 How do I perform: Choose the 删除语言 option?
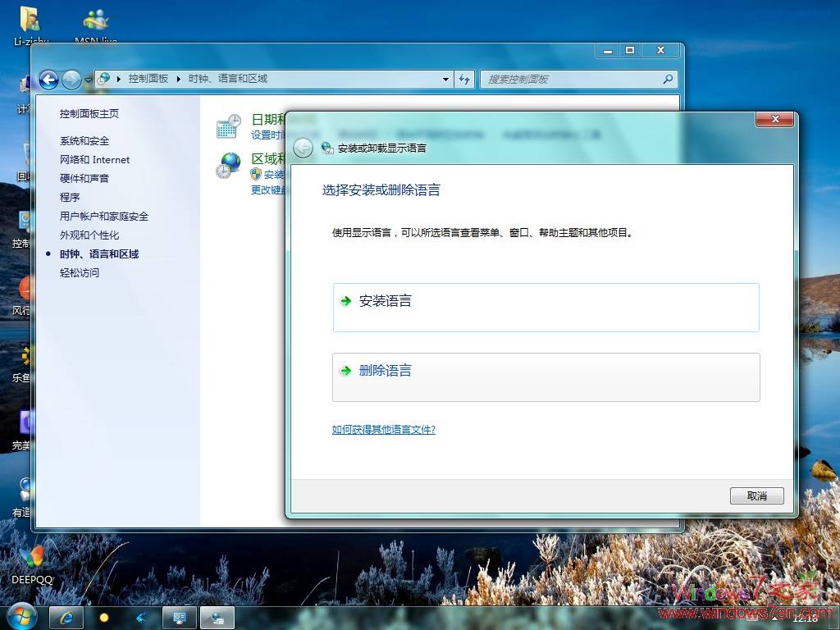point(387,371)
